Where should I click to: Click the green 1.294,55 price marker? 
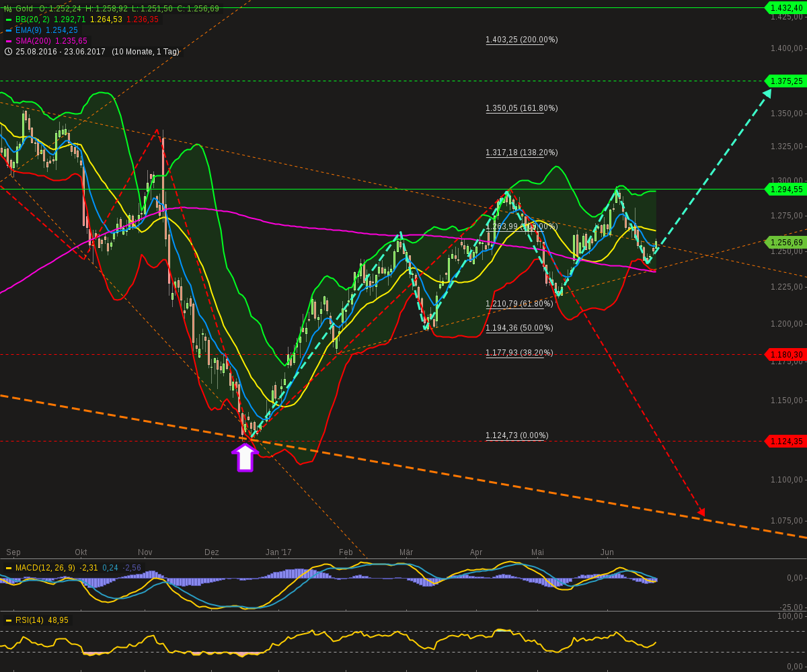pos(785,188)
